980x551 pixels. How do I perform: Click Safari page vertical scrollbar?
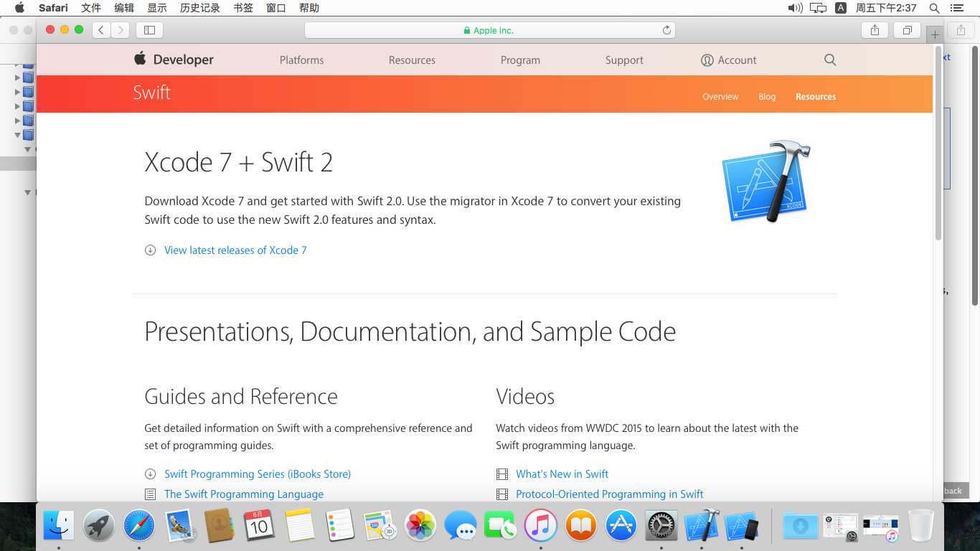tap(938, 143)
